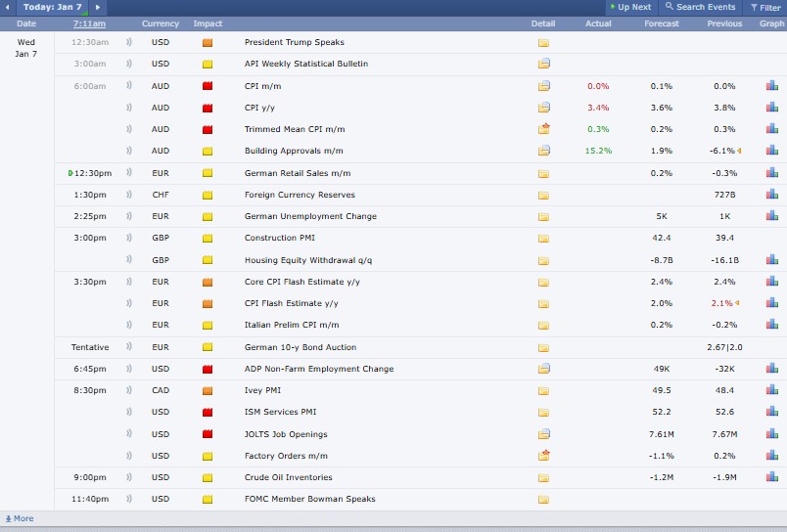Screen dimensions: 787x532
Task: Toggle sound alert for ISM Services PMI
Action: 128,412
